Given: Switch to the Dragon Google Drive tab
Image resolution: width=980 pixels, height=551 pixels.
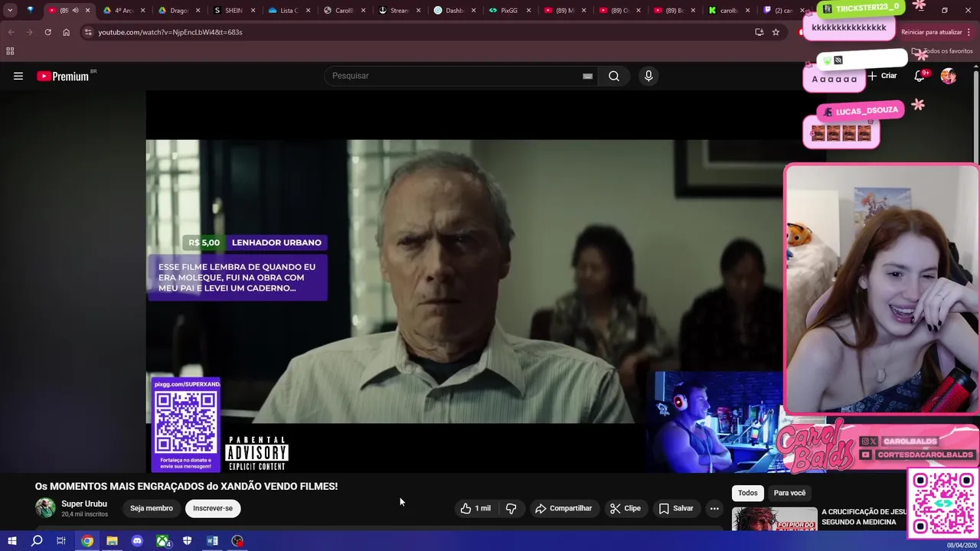Looking at the screenshot, I should [x=178, y=11].
